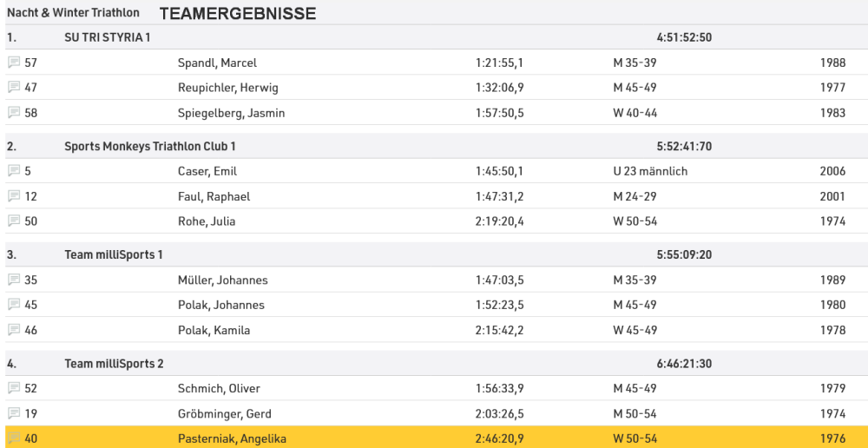Click comment icon beside bib 47
Viewport: 868px width, 448px height.
click(x=14, y=88)
